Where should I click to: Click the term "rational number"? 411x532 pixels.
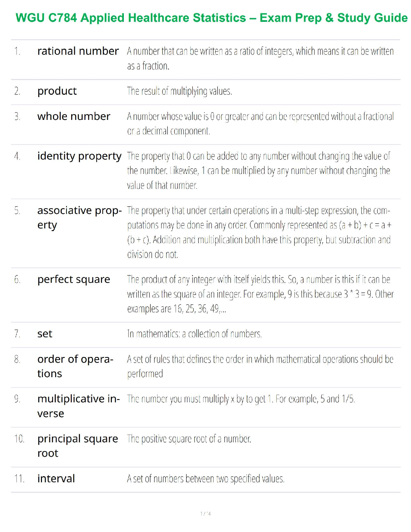[78, 51]
